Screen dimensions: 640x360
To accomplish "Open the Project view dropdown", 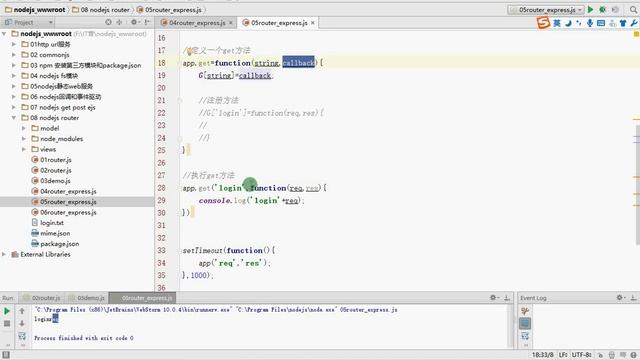I will click(29, 22).
